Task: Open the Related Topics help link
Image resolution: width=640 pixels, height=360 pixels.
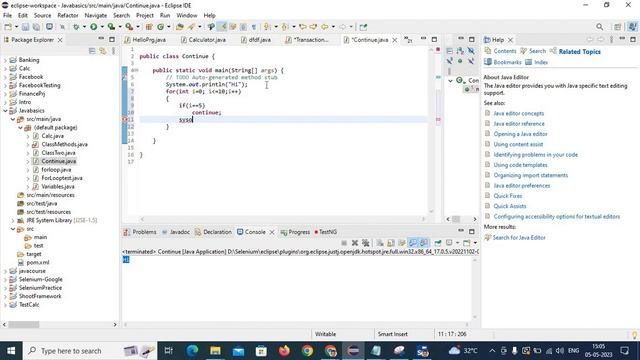Action: click(579, 51)
